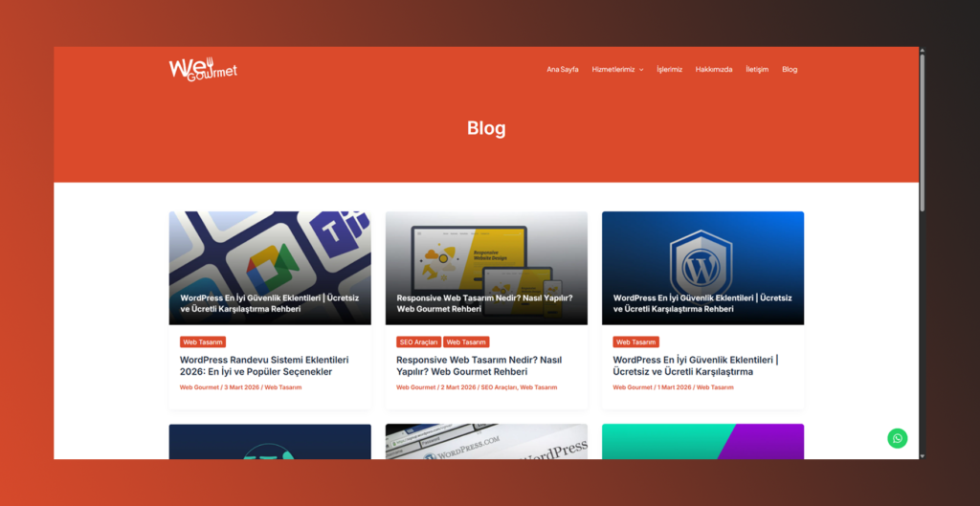Click the vertical scrollbar thumb

922,133
